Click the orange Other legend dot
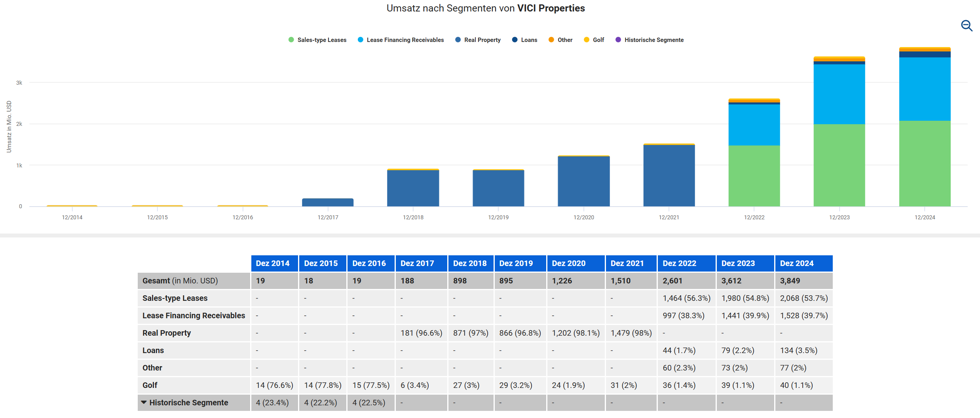The width and height of the screenshot is (980, 418). 551,40
